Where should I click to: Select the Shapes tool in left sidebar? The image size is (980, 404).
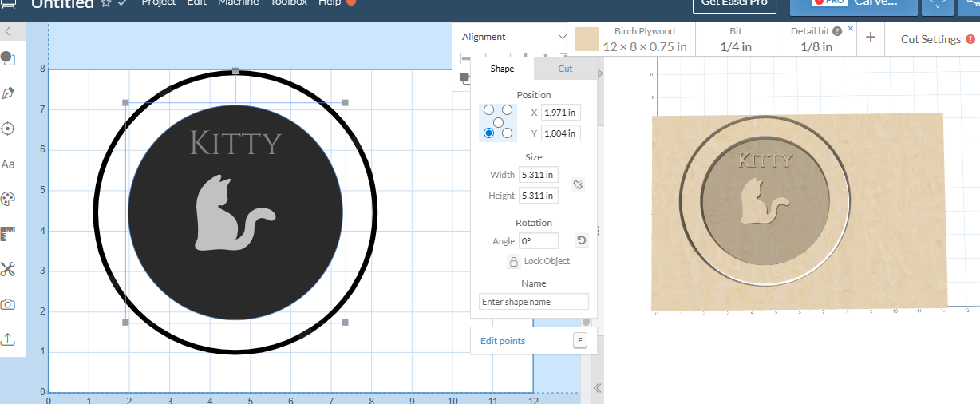pyautogui.click(x=8, y=58)
